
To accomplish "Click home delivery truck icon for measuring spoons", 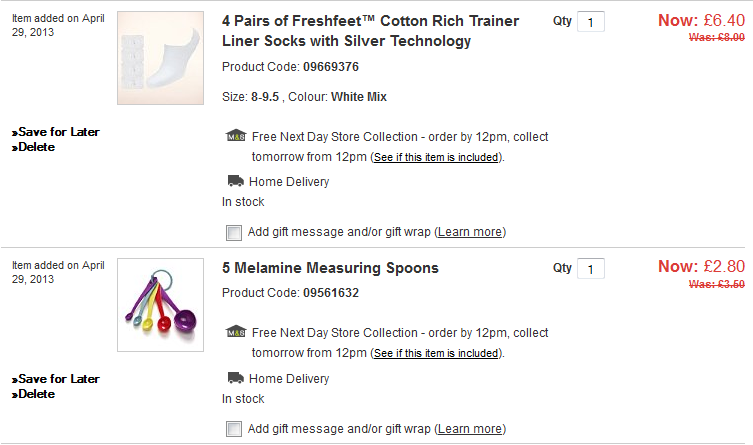I will coord(235,378).
